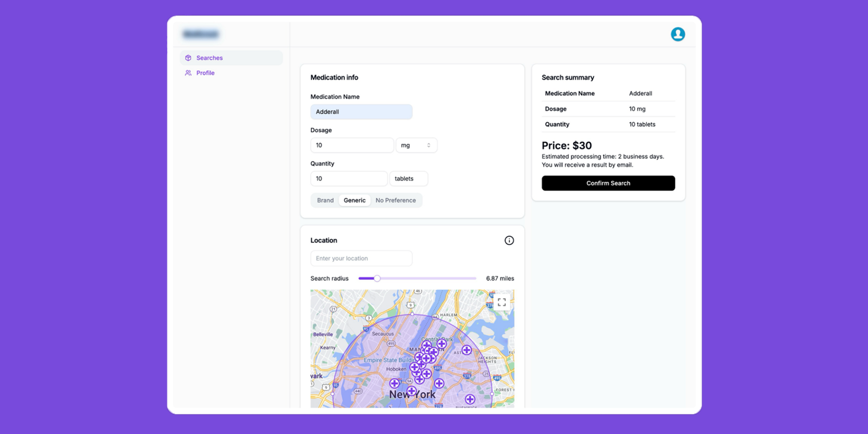Choose the No Preference option
The image size is (868, 434).
click(395, 200)
